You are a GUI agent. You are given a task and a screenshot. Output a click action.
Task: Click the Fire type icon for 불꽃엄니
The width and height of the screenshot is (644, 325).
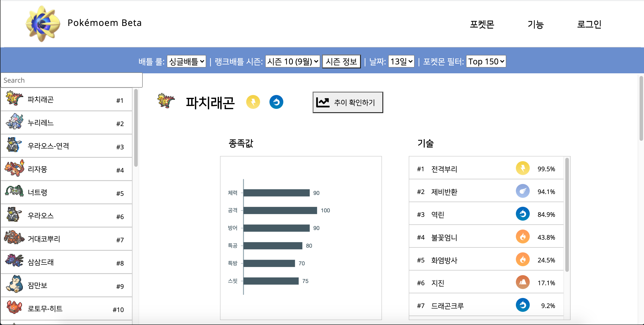click(x=522, y=237)
